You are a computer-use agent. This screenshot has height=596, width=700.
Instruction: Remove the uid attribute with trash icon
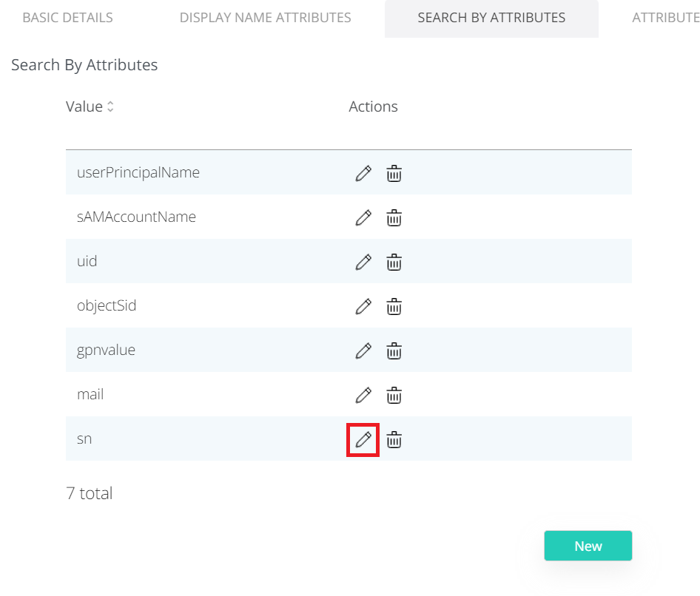click(x=394, y=263)
